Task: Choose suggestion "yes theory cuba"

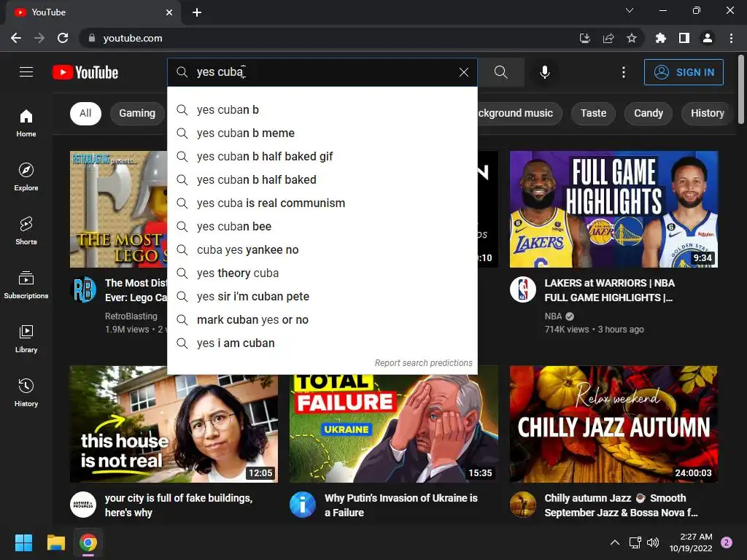Action: [x=322, y=273]
